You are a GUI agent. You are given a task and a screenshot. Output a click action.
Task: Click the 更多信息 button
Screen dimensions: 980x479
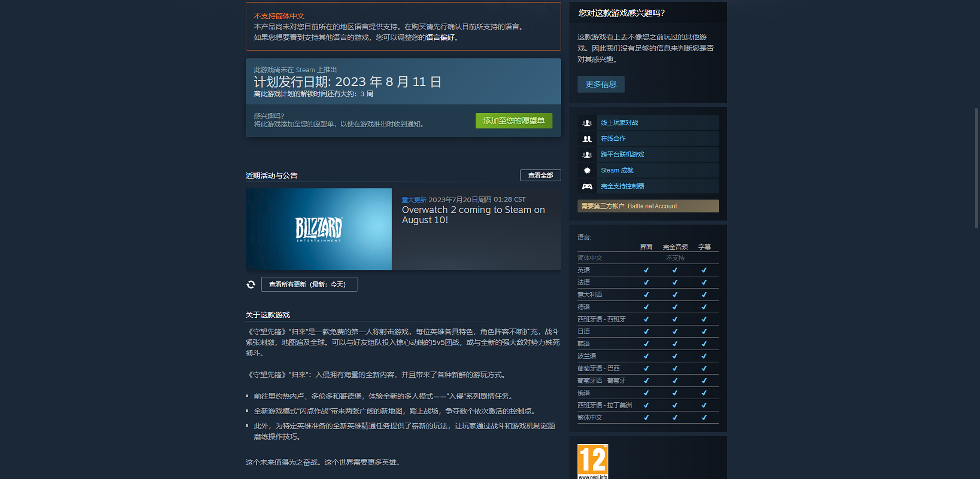pos(601,85)
